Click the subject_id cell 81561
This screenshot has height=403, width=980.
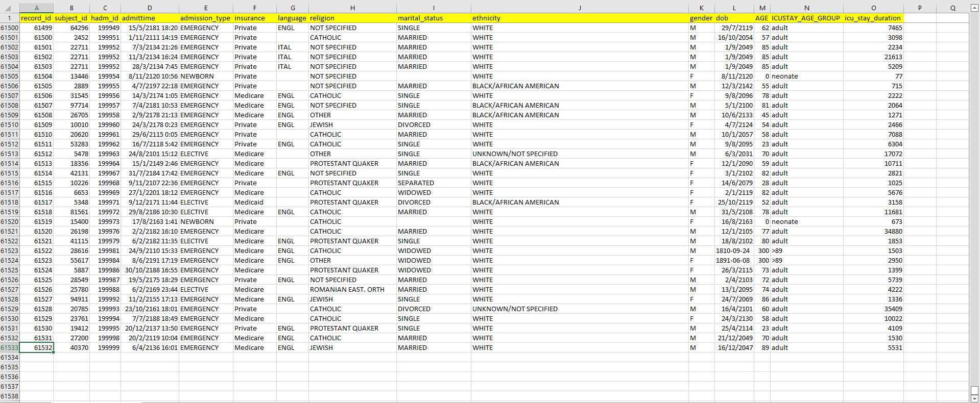pos(71,212)
